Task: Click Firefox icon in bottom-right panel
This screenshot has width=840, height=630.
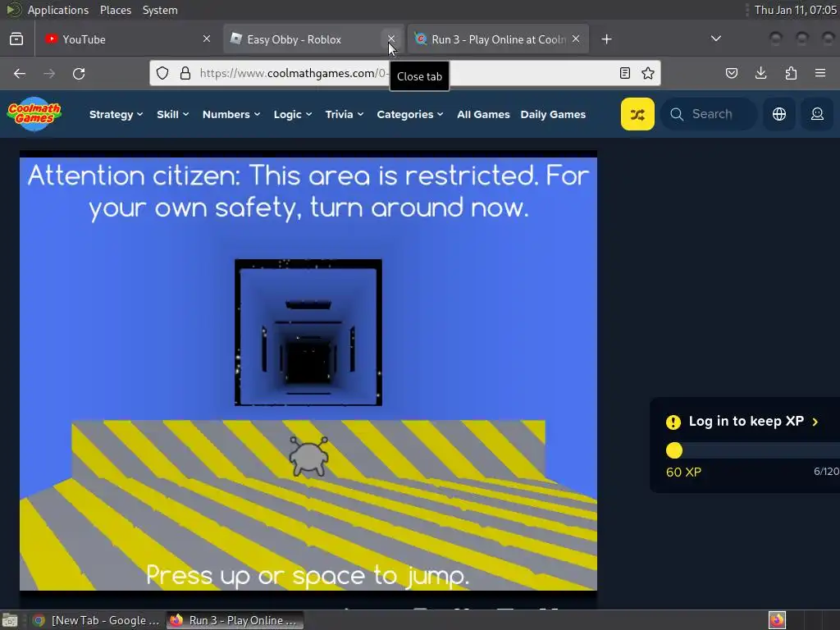Action: pyautogui.click(x=777, y=620)
